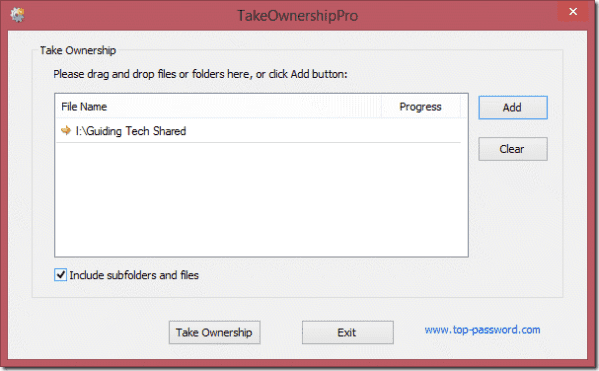Close the TakeOwnershipPro window
The height and width of the screenshot is (371, 599).
click(x=573, y=11)
